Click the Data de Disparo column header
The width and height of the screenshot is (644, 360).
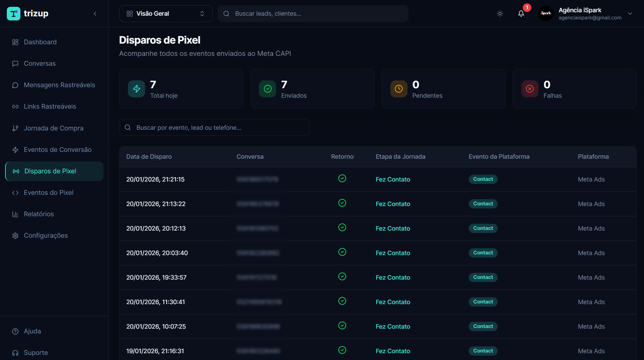[149, 157]
